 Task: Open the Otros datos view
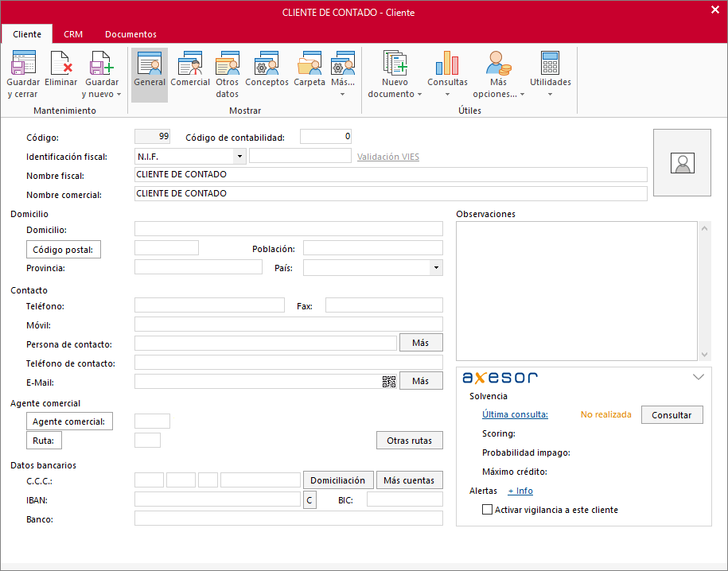pos(228,64)
